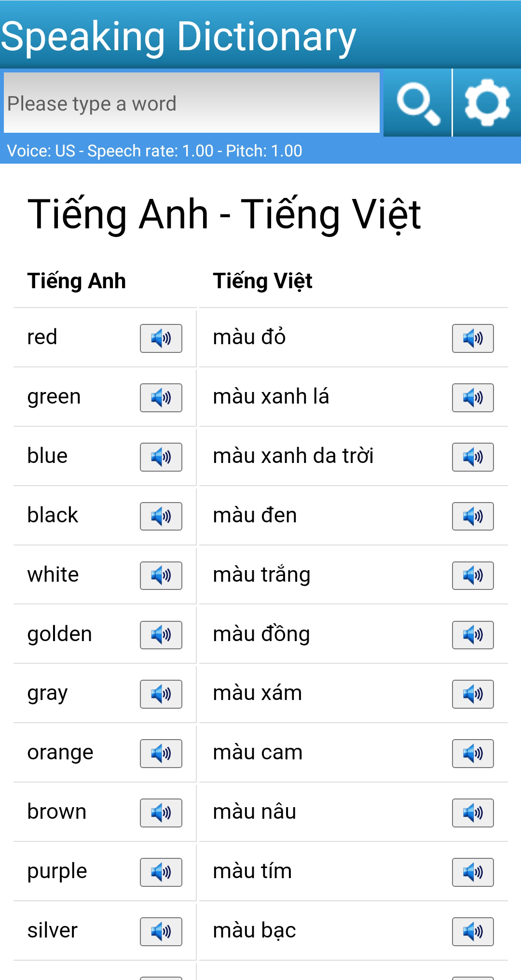
Task: Tap the 'màu xanh da trời' entry
Action: [x=293, y=456]
